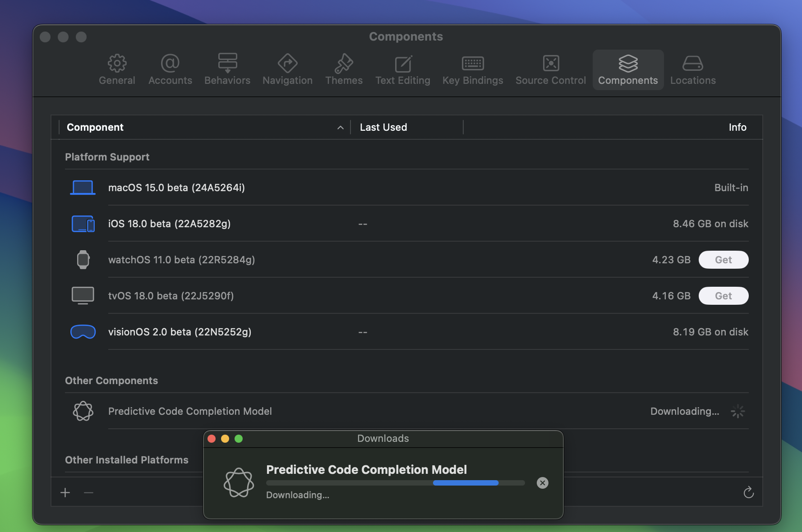Get the watchOS 11.0 beta platform
The height and width of the screenshot is (532, 802).
[723, 260]
